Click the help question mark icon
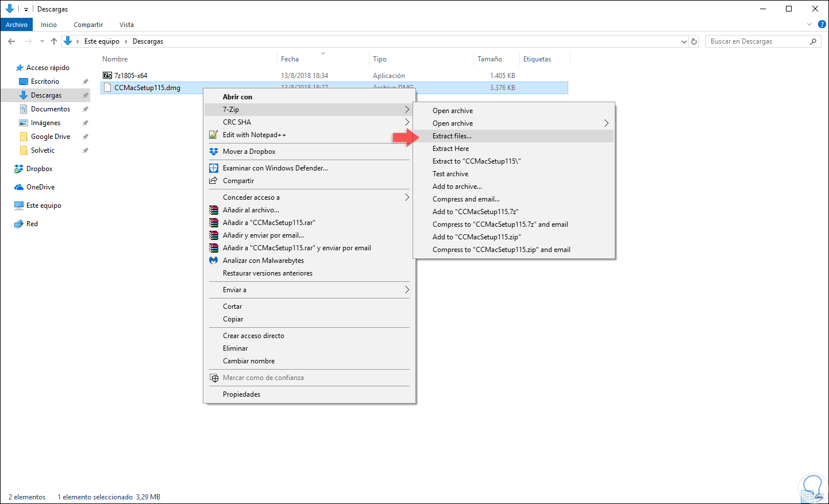The image size is (829, 504). pyautogui.click(x=822, y=25)
